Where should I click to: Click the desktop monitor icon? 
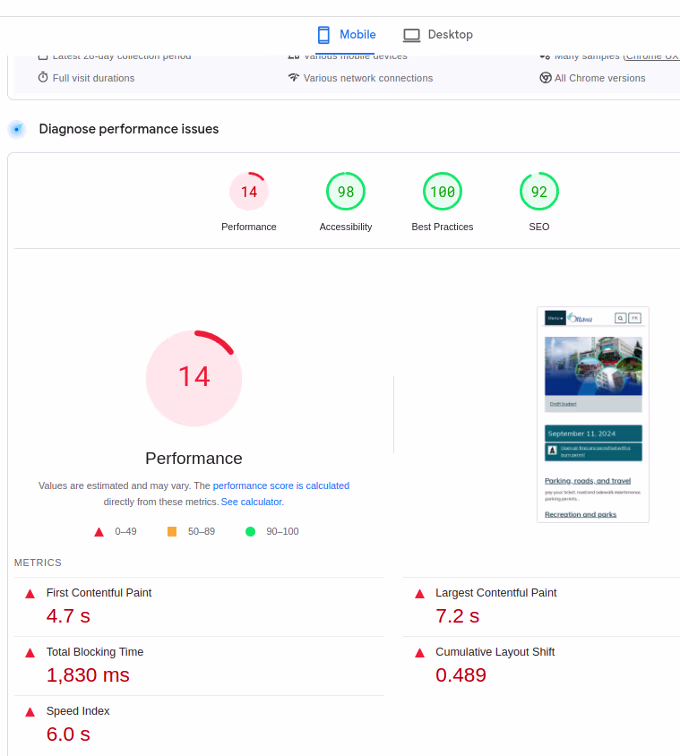[x=411, y=35]
